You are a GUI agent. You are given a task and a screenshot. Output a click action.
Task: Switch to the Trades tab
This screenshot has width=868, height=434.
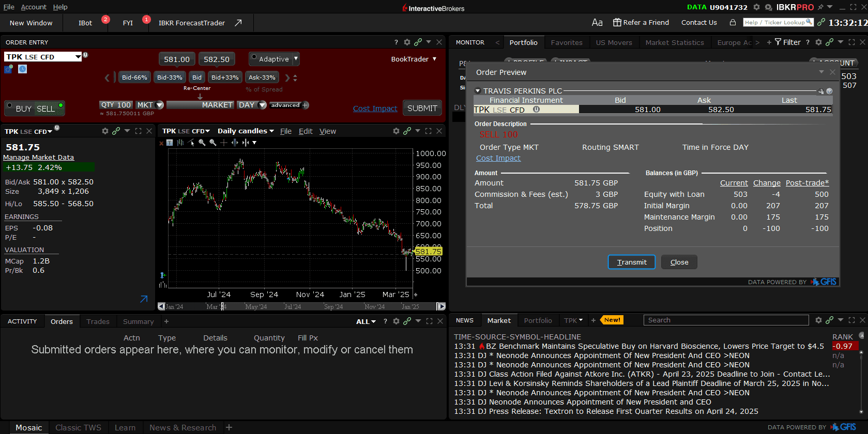(x=98, y=321)
